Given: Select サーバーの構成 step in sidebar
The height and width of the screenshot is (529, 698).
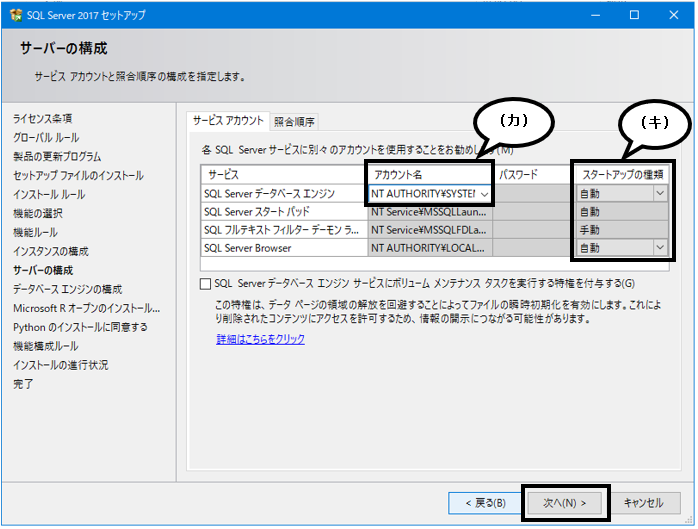Looking at the screenshot, I should (43, 270).
